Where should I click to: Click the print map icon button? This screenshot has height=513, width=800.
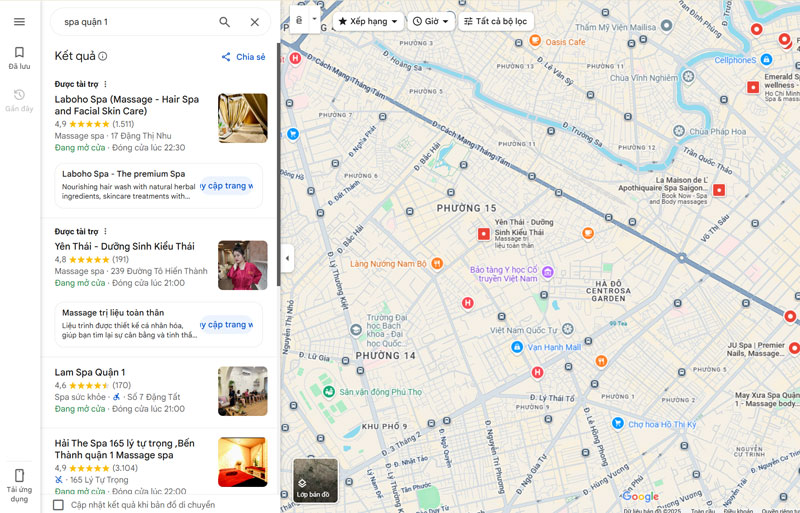pos(299,20)
